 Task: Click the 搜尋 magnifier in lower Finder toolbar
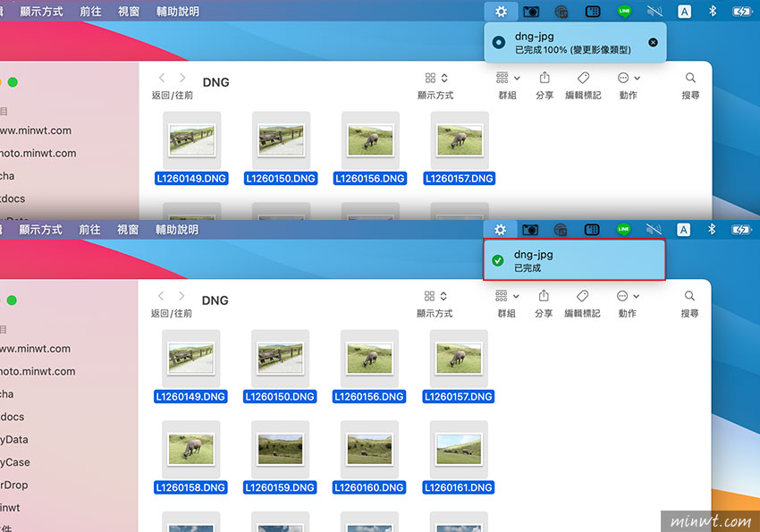[x=689, y=296]
